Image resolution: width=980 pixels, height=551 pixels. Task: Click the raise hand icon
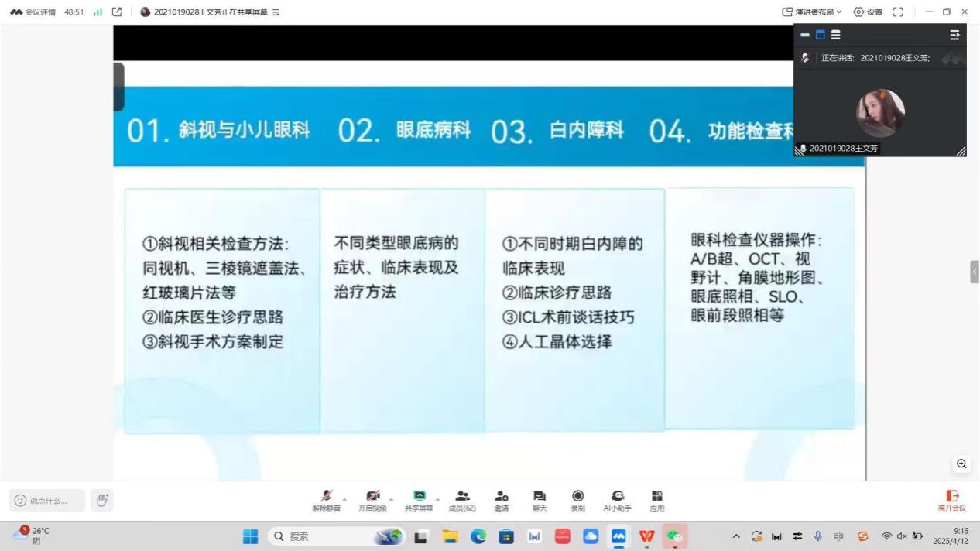click(101, 500)
